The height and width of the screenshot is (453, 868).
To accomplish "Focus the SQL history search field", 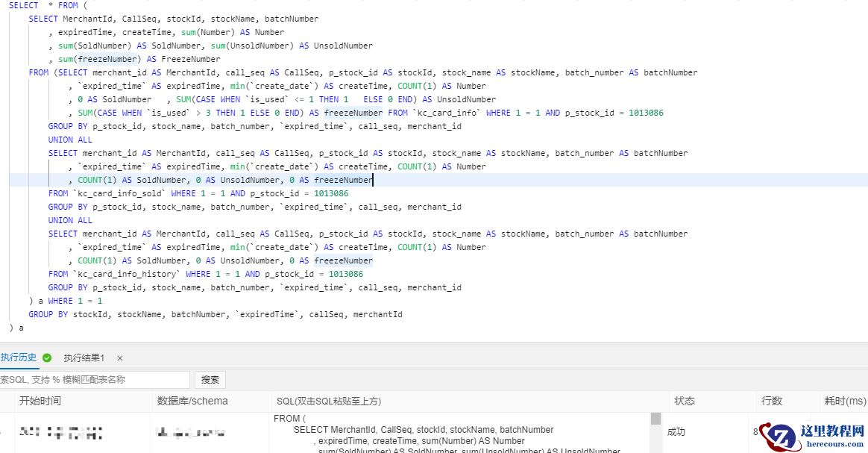I will click(94, 380).
